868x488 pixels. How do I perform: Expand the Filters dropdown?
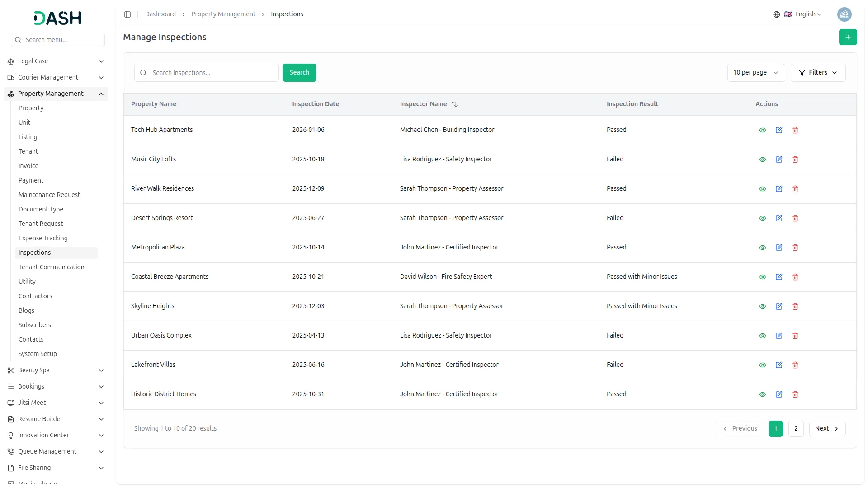[x=817, y=73]
